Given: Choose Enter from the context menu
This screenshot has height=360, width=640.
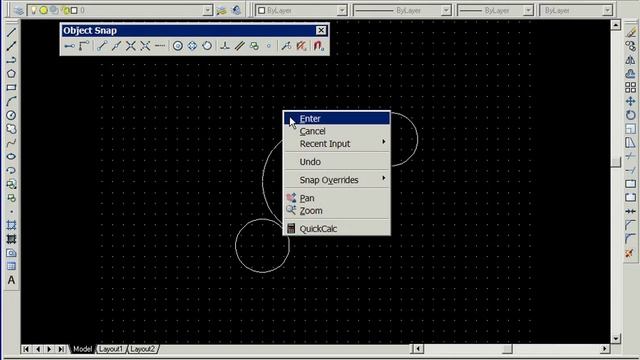Looking at the screenshot, I should tap(337, 119).
